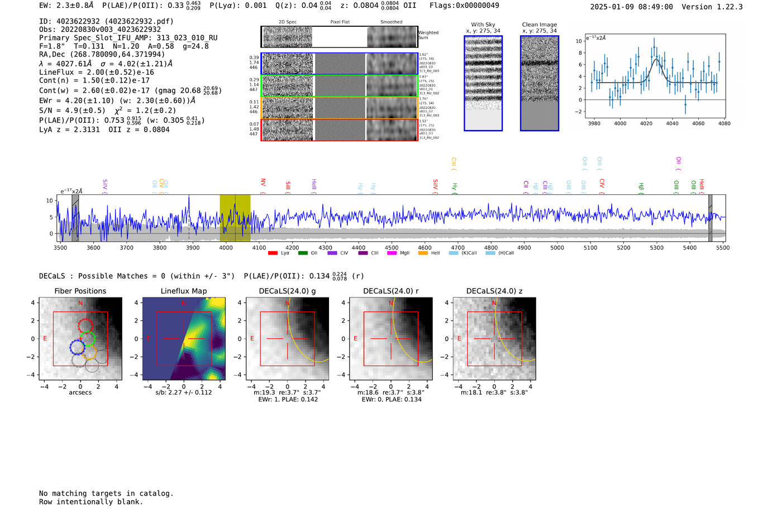Click the Flags:0x00000049 header text
The width and height of the screenshot is (782, 532).
click(x=464, y=6)
